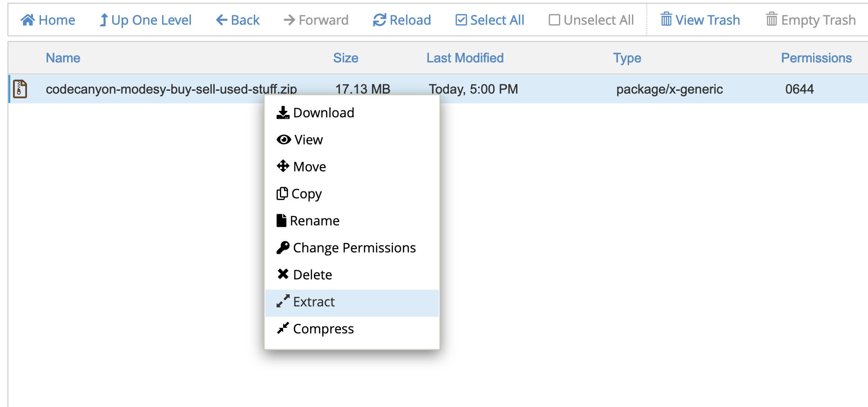The image size is (868, 407).
Task: Sort by Last Modified column
Action: (x=465, y=58)
